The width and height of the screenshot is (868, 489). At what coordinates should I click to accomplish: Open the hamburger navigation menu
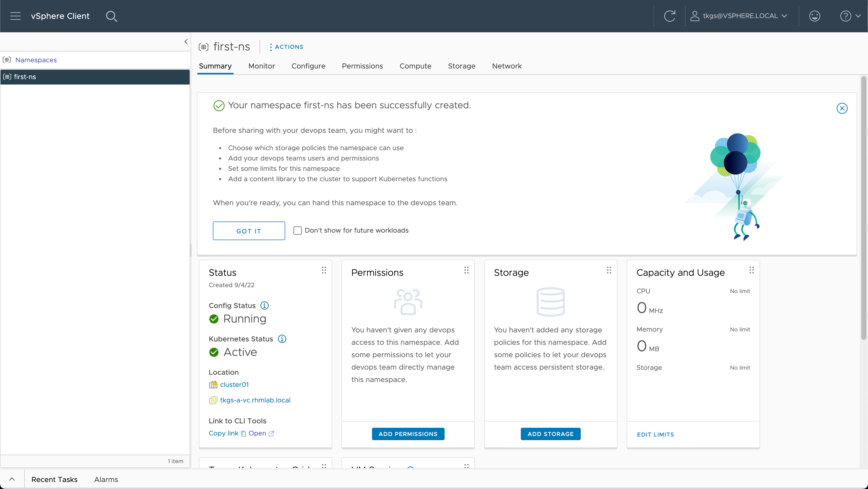coord(15,16)
